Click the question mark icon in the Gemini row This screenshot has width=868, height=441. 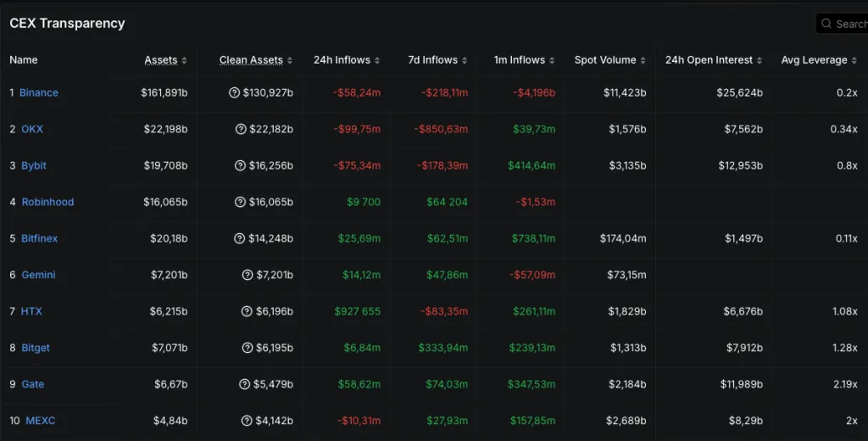(248, 275)
